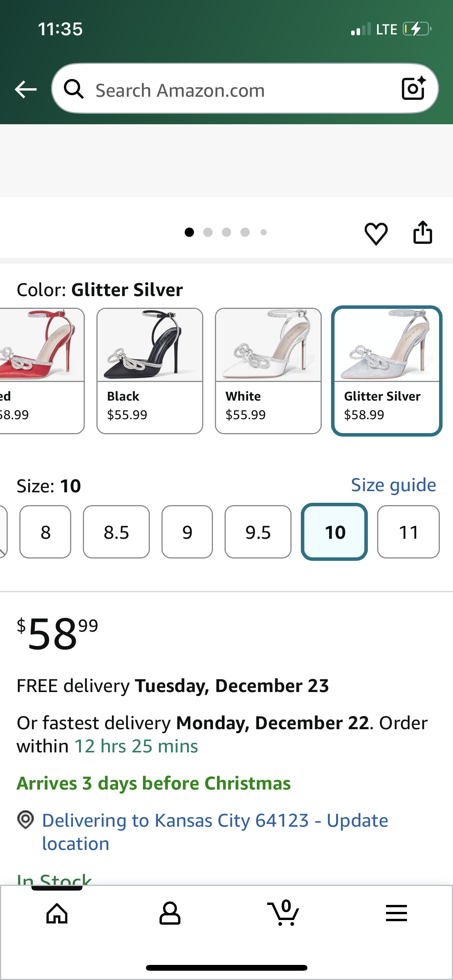Update delivery location for Kansas City
453x980 pixels.
(215, 821)
